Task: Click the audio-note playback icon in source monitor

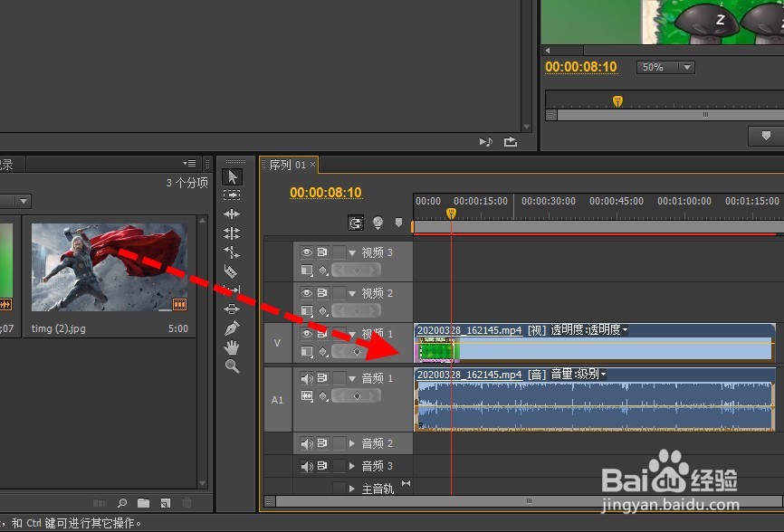Action: point(485,142)
